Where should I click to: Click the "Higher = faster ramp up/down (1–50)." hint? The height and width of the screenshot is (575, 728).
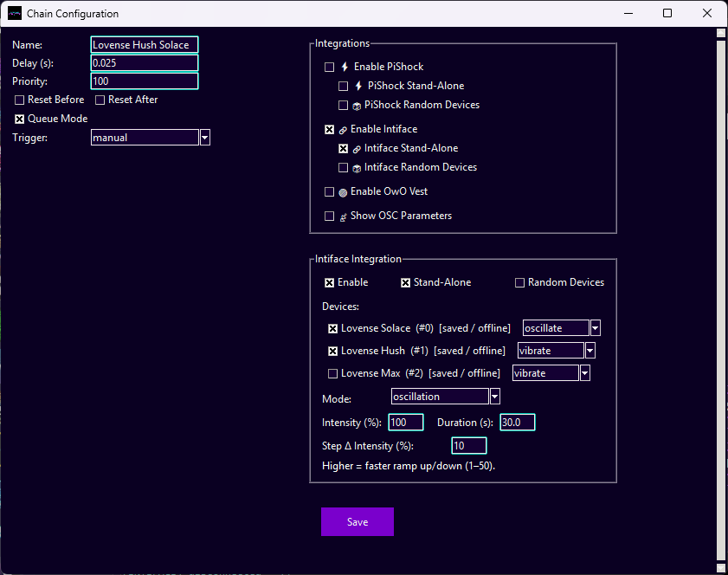pyautogui.click(x=409, y=466)
